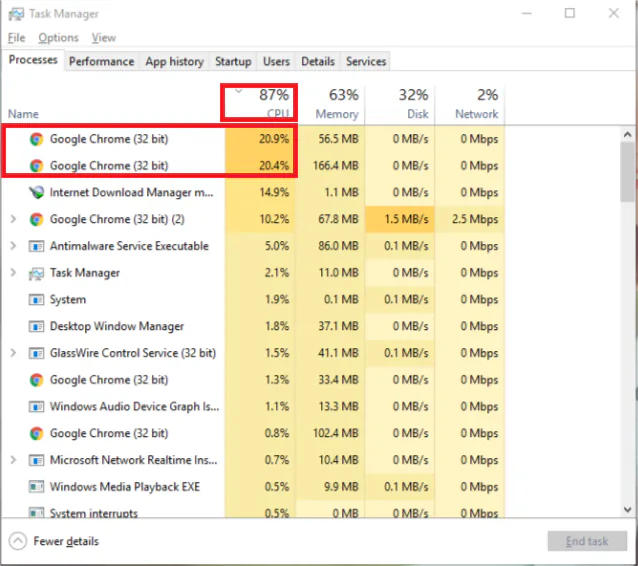Sort by the Network column header
The width and height of the screenshot is (638, 566).
[x=470, y=103]
